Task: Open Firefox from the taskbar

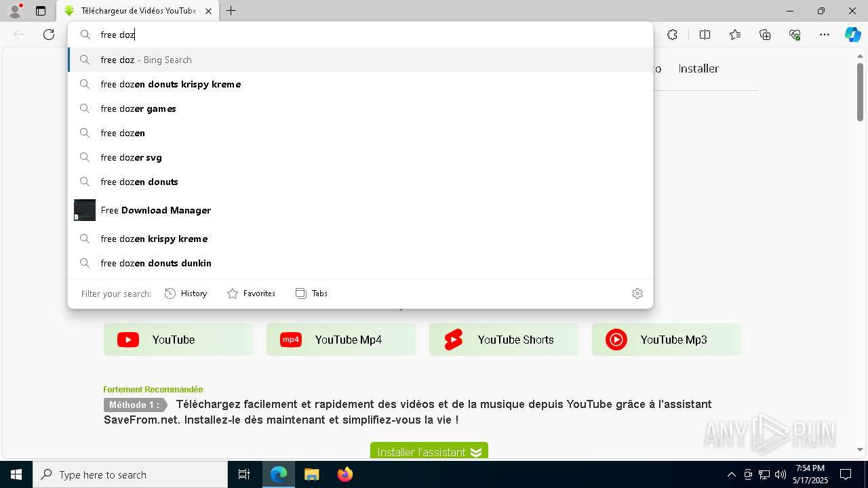Action: [345, 474]
